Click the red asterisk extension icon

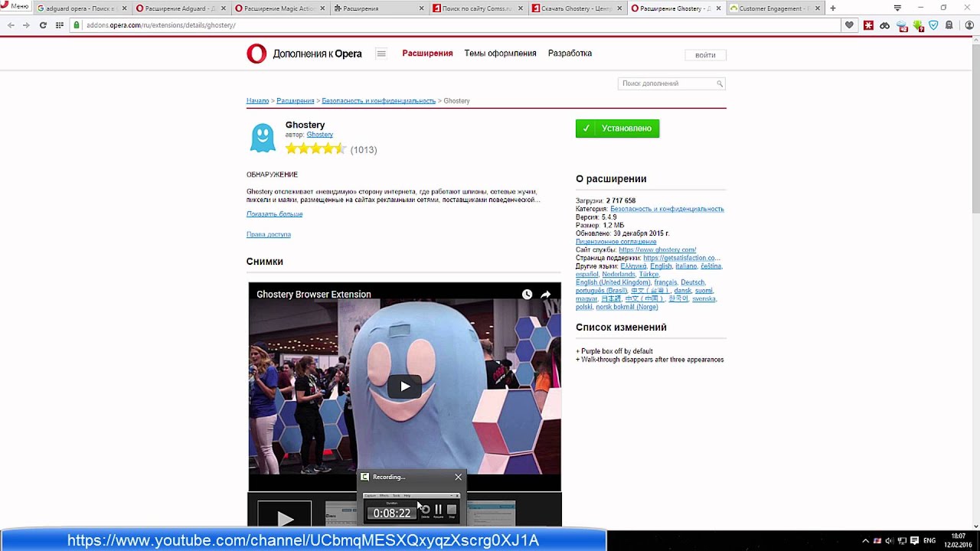tap(868, 25)
